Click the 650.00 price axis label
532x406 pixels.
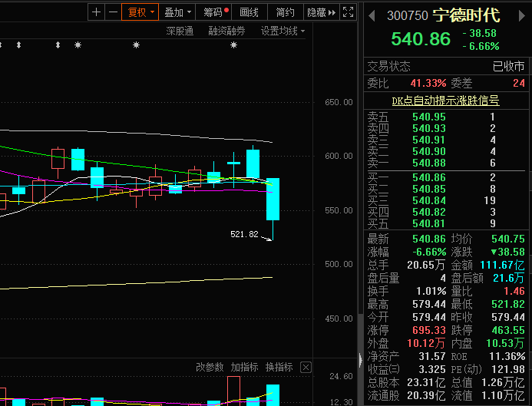pos(339,102)
